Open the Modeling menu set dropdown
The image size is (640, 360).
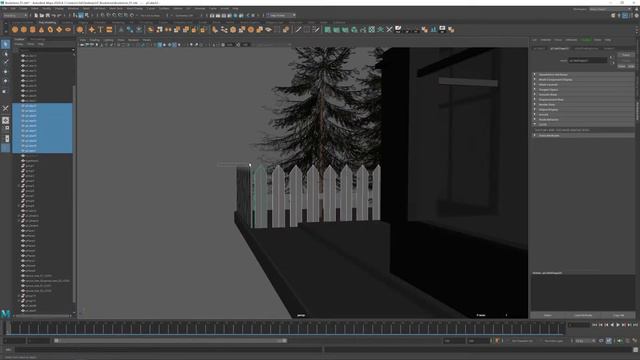tap(15, 16)
